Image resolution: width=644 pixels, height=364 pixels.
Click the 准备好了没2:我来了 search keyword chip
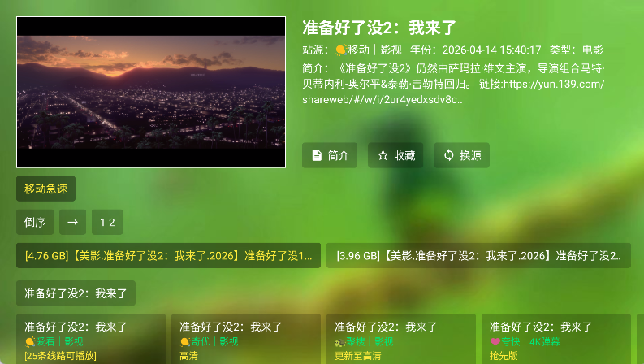click(76, 292)
